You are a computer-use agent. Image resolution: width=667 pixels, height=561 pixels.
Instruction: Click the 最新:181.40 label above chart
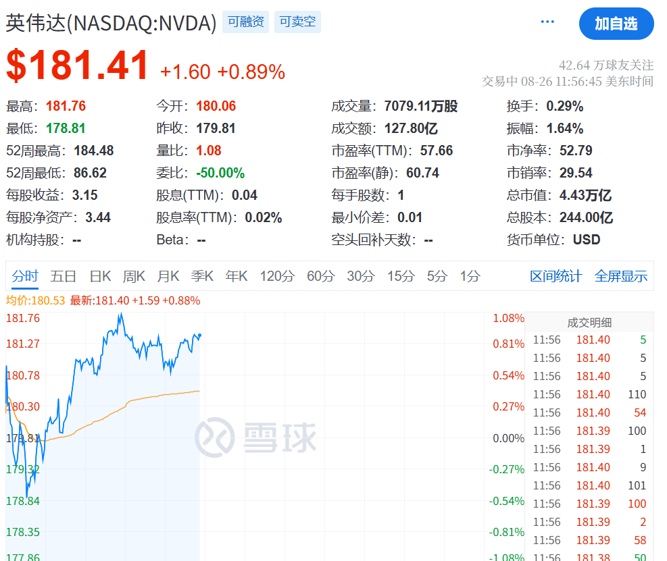100,301
